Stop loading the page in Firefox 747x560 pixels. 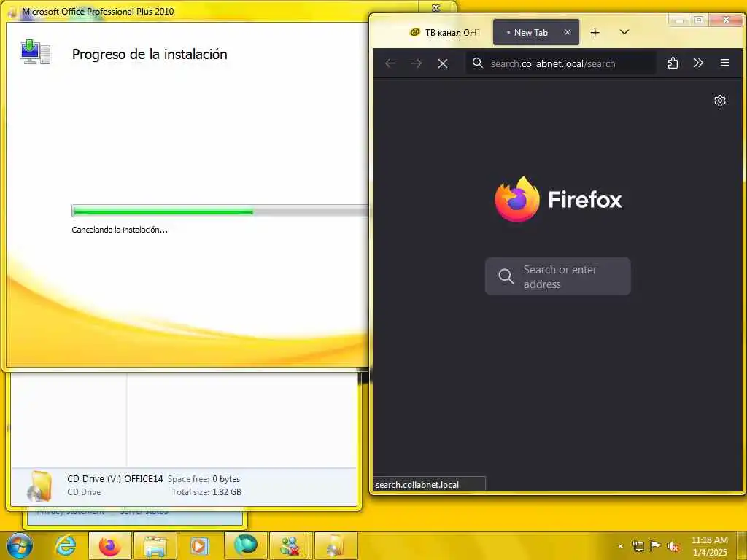pos(443,63)
